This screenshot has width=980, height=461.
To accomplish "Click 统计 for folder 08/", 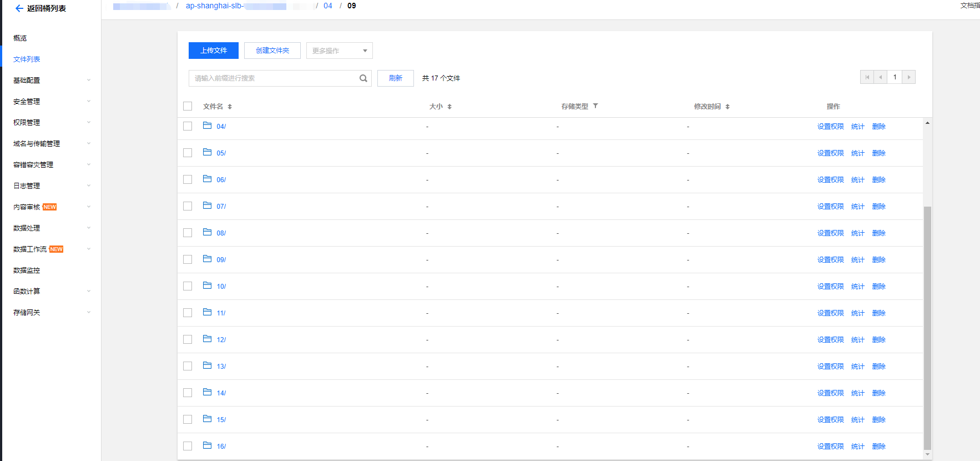I will pyautogui.click(x=858, y=233).
